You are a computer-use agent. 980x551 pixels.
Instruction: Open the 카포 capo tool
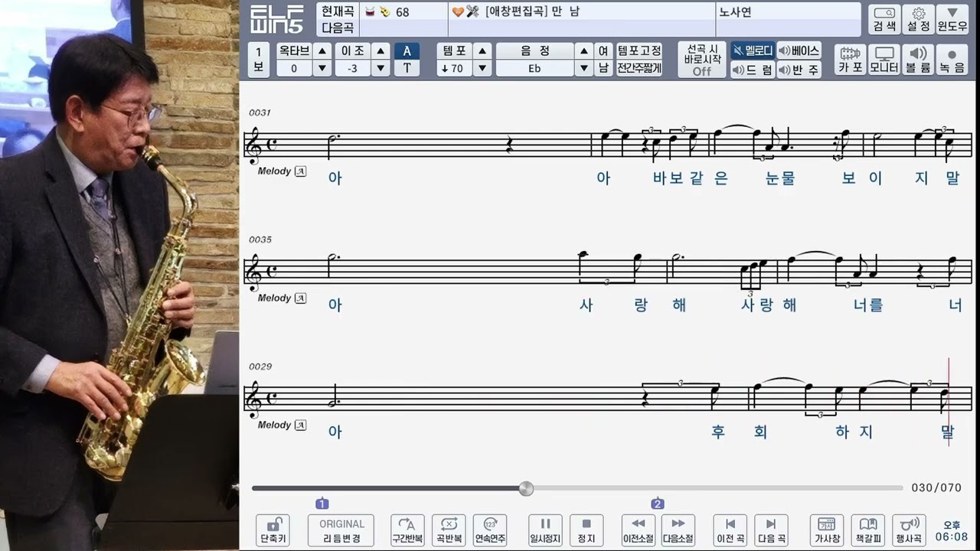[850, 60]
